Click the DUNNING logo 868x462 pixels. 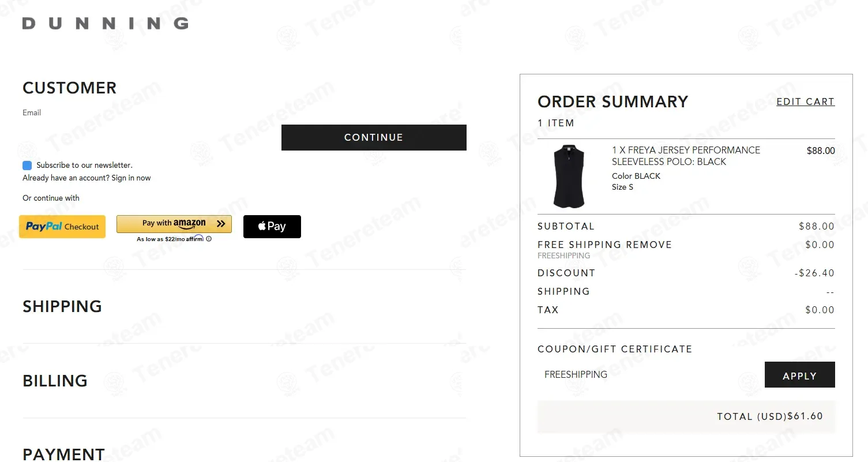(x=105, y=24)
